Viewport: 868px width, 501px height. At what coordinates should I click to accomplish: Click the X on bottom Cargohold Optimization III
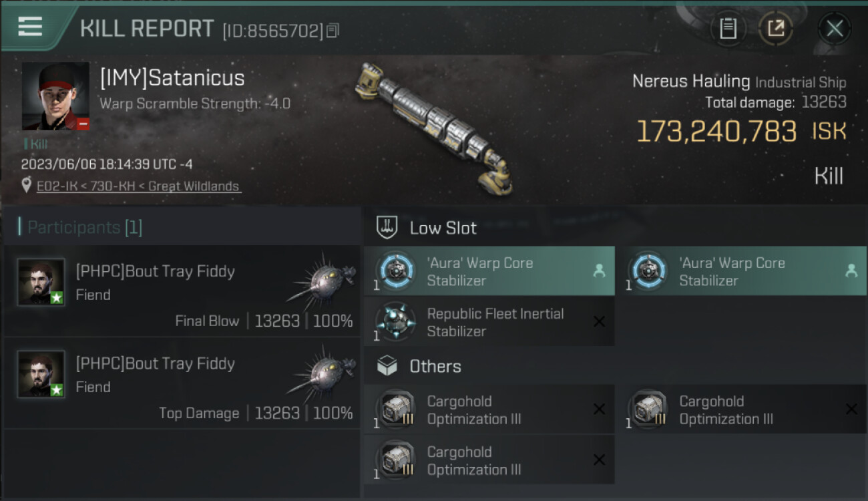click(x=599, y=460)
